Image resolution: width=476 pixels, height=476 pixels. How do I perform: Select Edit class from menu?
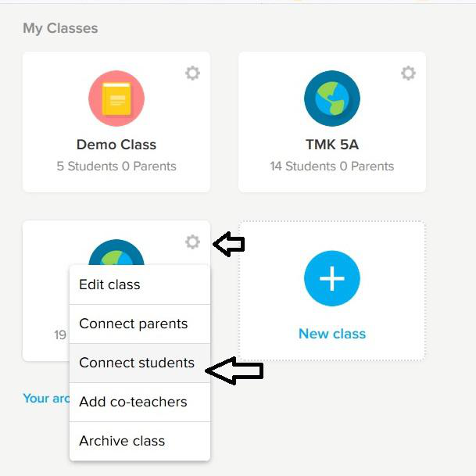[109, 285]
